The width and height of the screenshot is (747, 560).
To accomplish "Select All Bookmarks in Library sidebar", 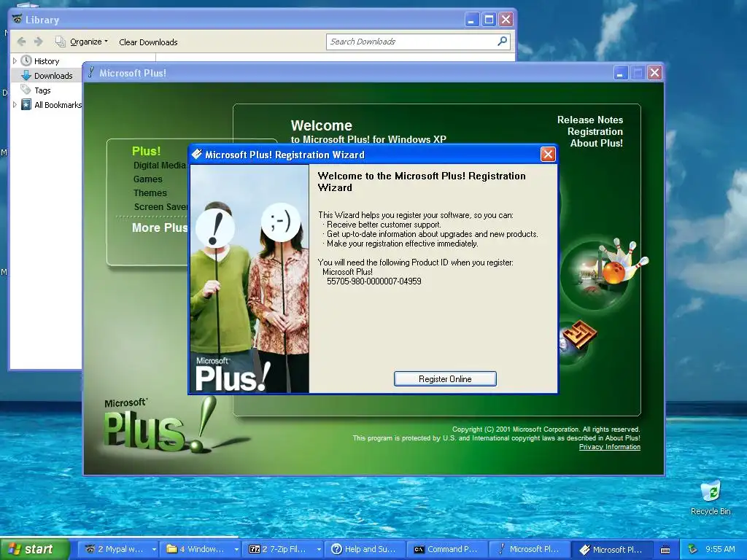I will tap(58, 105).
